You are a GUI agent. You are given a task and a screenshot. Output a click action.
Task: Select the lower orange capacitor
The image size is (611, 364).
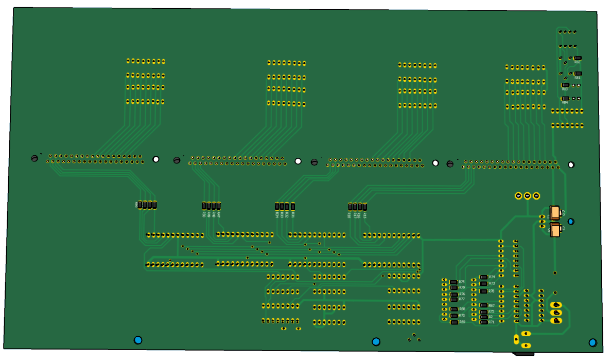(x=555, y=229)
